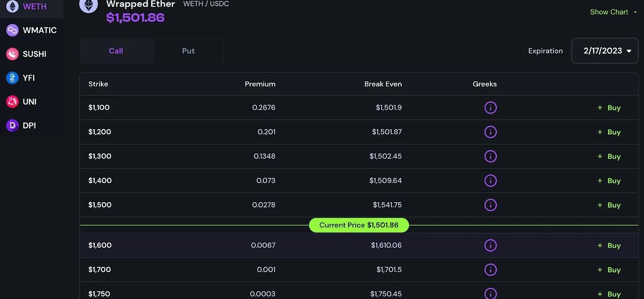Pick the UNI token icon
The width and height of the screenshot is (644, 299).
pyautogui.click(x=12, y=102)
